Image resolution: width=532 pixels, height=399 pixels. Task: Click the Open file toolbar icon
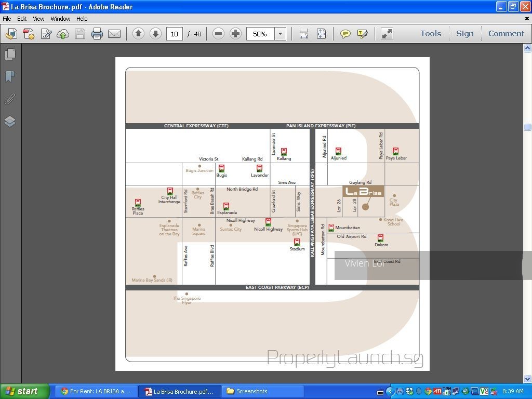(11, 34)
